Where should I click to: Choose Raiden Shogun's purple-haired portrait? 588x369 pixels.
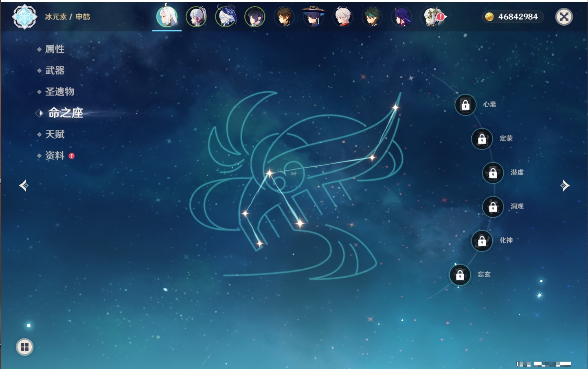(x=402, y=17)
